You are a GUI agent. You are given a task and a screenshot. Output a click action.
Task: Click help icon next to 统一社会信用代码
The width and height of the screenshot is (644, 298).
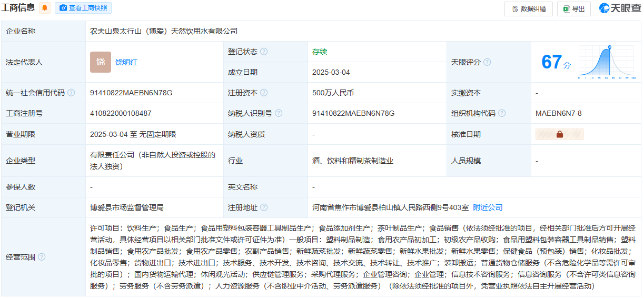(71, 93)
